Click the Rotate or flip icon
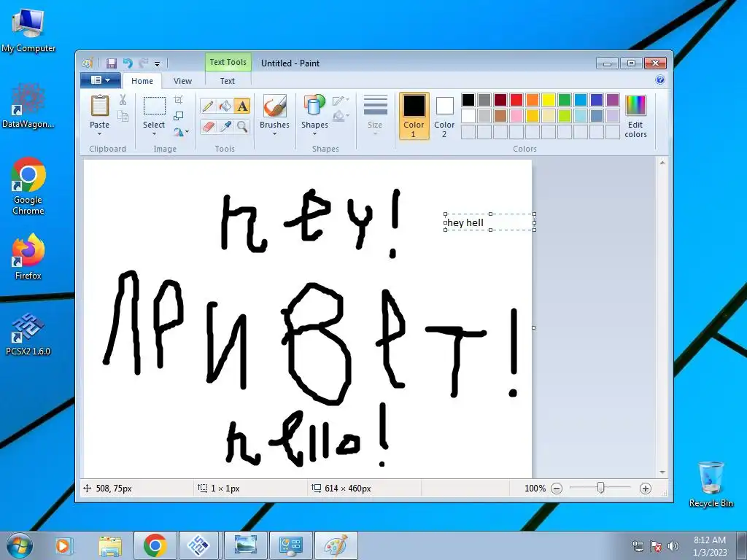This screenshot has height=560, width=747. click(x=178, y=132)
